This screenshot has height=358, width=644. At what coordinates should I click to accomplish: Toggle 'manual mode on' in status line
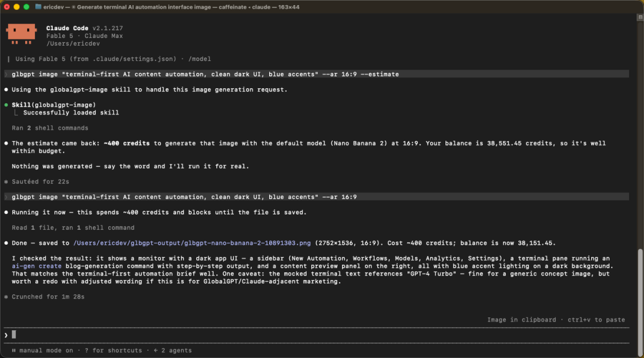click(x=46, y=350)
